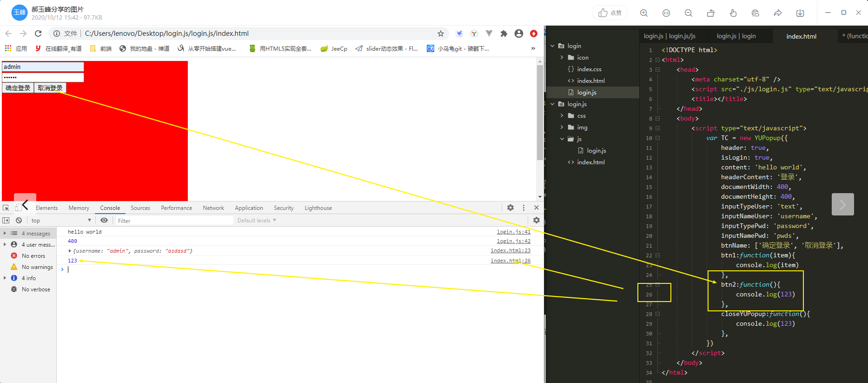The width and height of the screenshot is (868, 383).
Task: Open index.css in editor file tree
Action: tap(589, 69)
